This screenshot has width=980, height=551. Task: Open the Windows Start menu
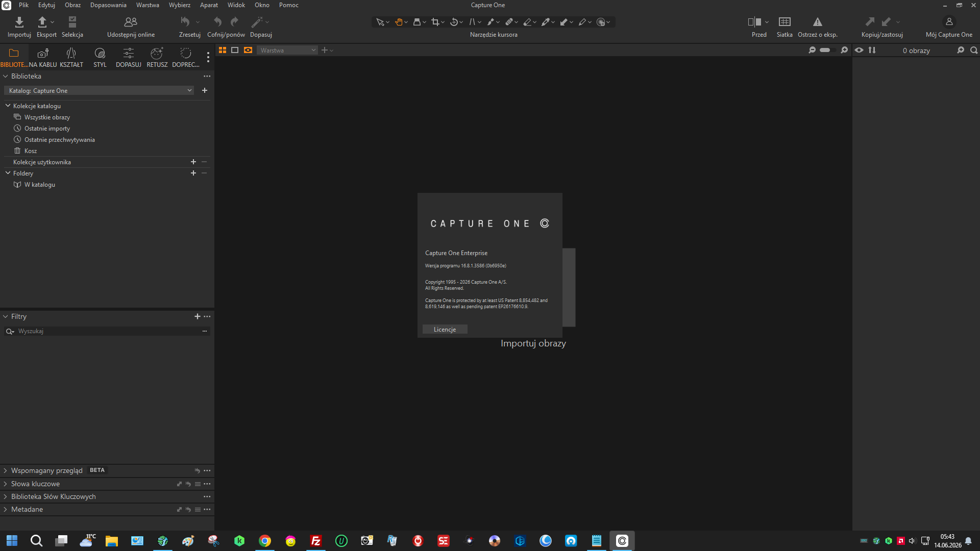[12, 541]
